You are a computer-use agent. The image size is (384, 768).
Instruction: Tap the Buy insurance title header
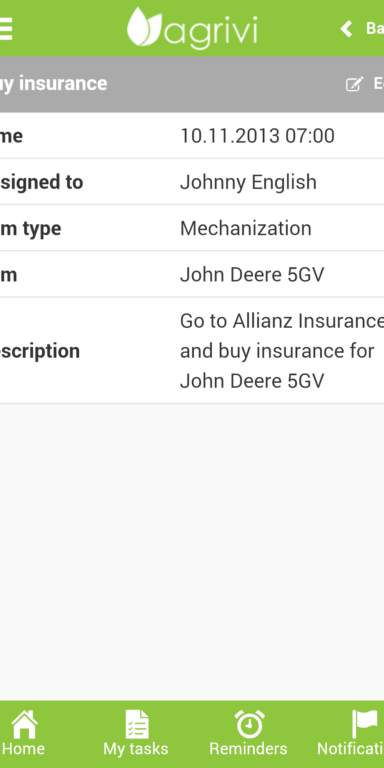point(53,84)
